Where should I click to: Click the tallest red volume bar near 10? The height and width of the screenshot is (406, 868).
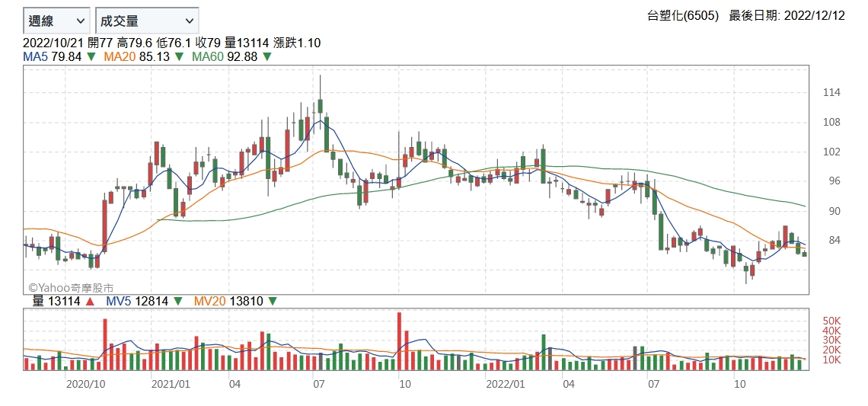click(399, 341)
